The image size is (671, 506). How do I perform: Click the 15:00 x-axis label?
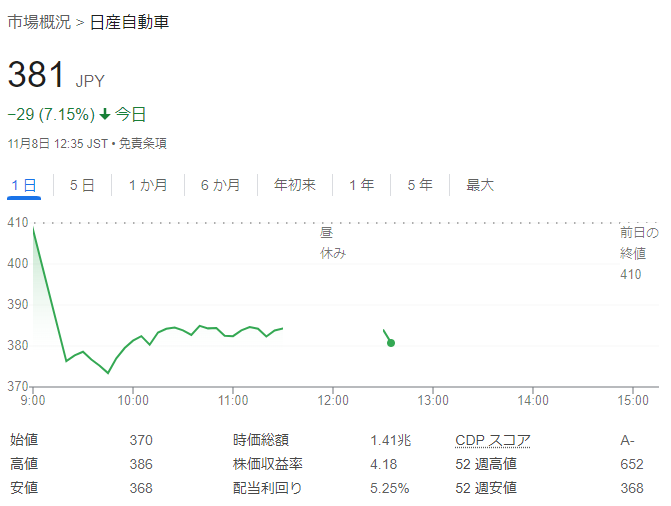pos(633,400)
